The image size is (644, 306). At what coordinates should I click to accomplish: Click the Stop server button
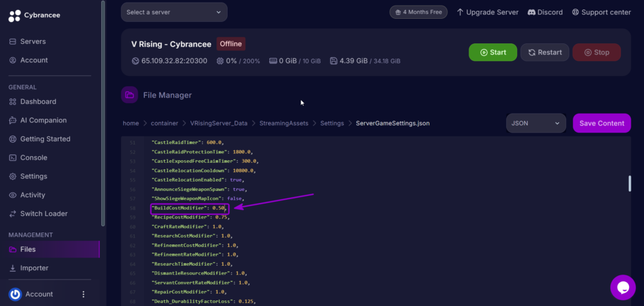tap(596, 52)
